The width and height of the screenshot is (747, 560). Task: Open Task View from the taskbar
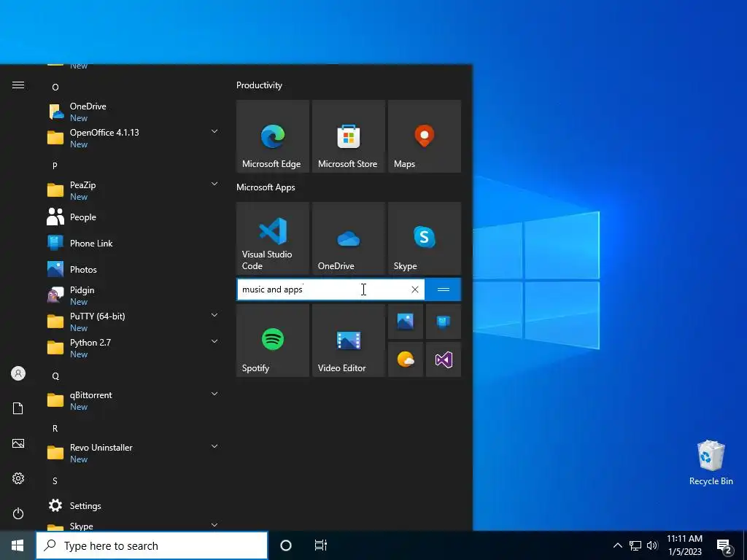(321, 545)
